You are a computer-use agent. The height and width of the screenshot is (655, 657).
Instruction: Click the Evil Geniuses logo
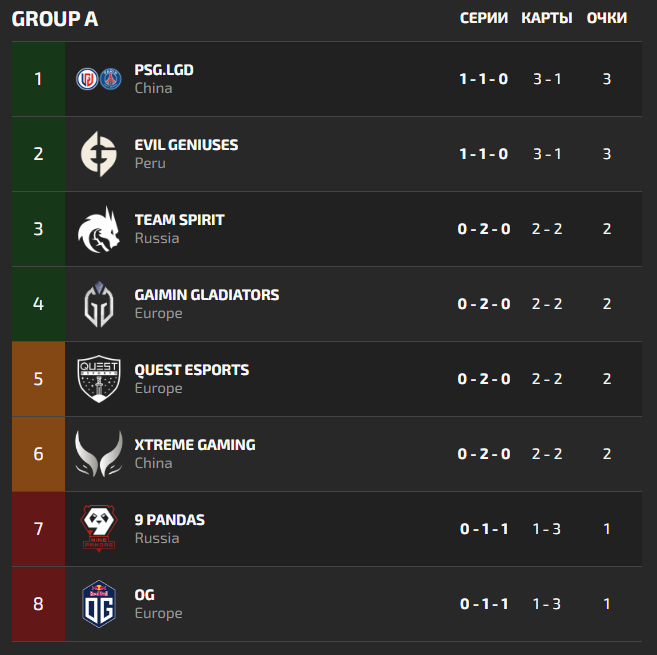99,154
